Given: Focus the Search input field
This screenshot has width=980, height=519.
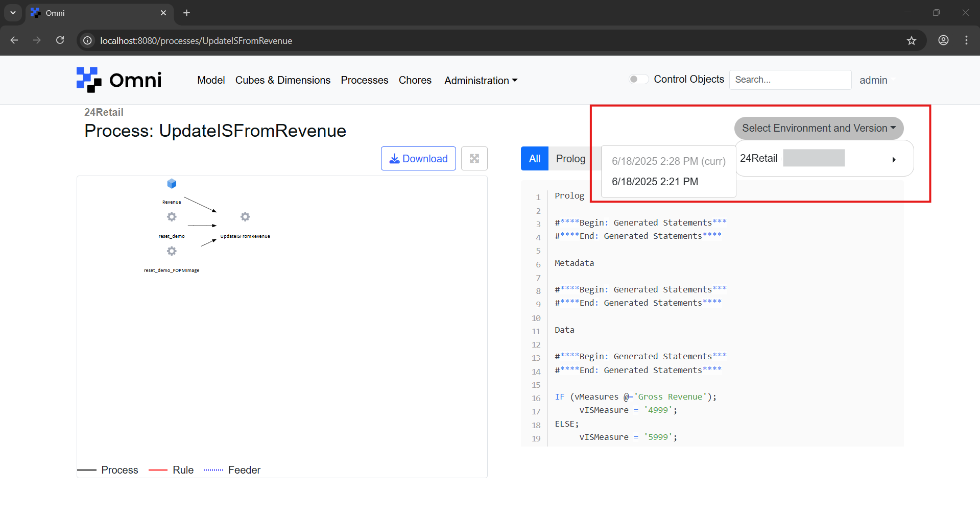Looking at the screenshot, I should (790, 80).
